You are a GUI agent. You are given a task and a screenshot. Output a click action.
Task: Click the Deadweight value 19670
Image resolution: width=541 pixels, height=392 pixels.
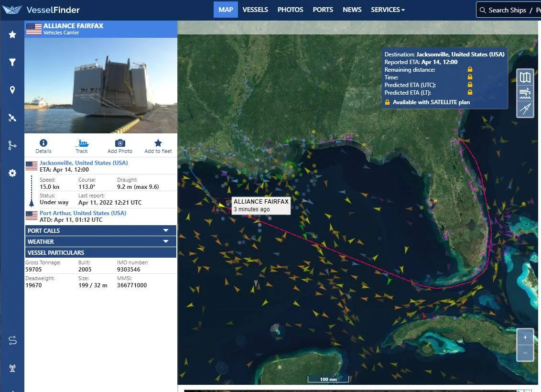[x=33, y=285]
